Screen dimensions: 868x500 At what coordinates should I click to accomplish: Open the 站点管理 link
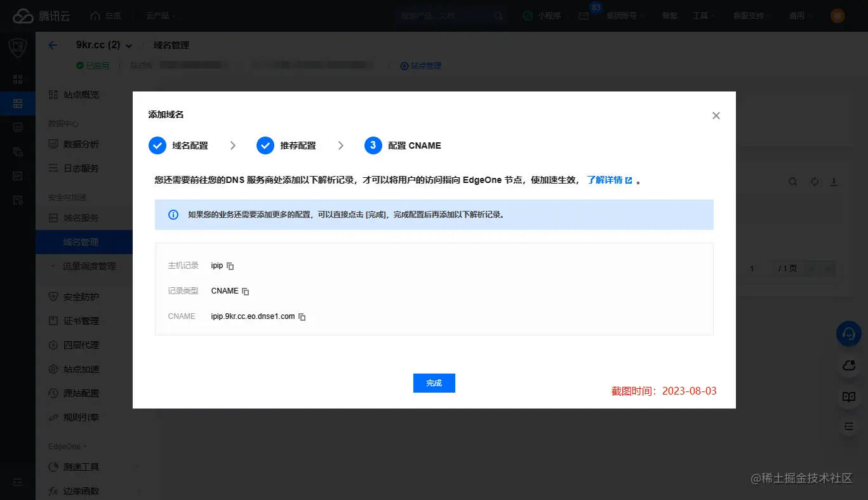pos(421,65)
